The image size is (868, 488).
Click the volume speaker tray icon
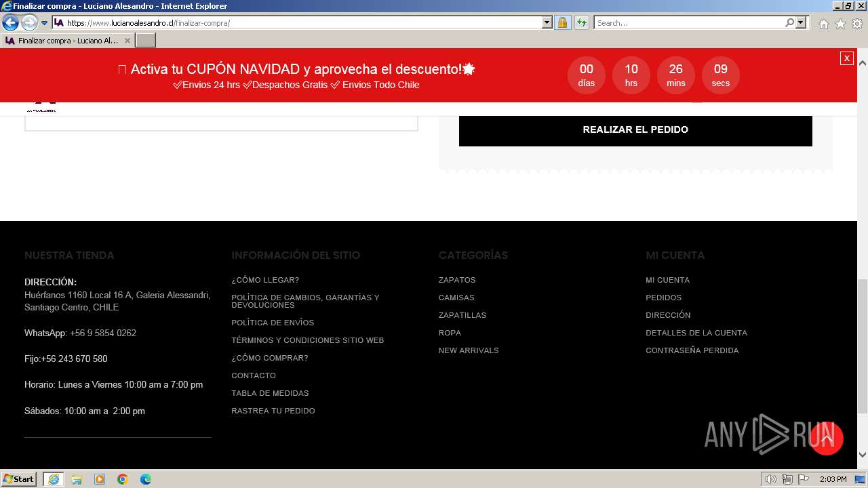tap(770, 479)
